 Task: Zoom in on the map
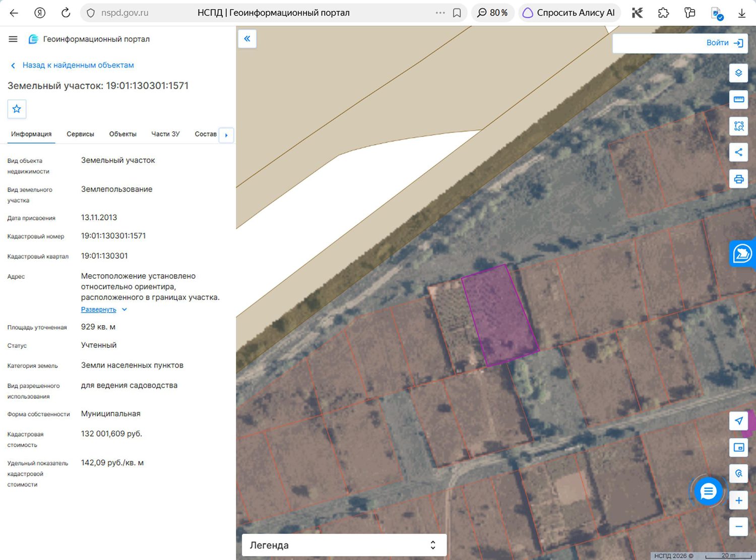738,501
